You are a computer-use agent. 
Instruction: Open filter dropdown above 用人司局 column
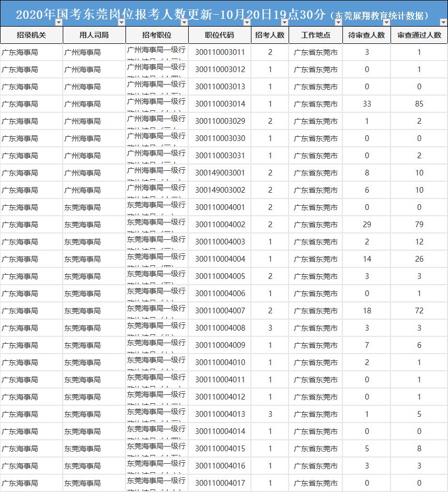point(121,22)
